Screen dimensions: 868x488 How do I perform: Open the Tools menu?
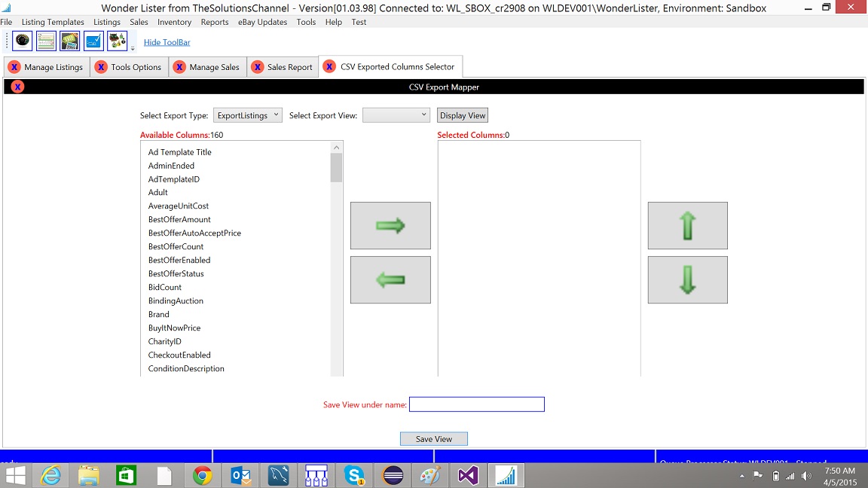point(306,22)
